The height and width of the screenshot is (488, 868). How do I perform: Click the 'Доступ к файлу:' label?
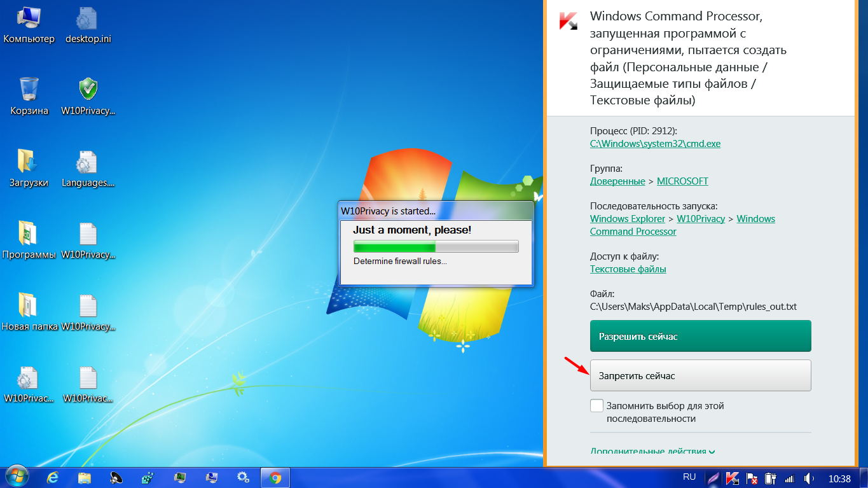[x=624, y=256]
